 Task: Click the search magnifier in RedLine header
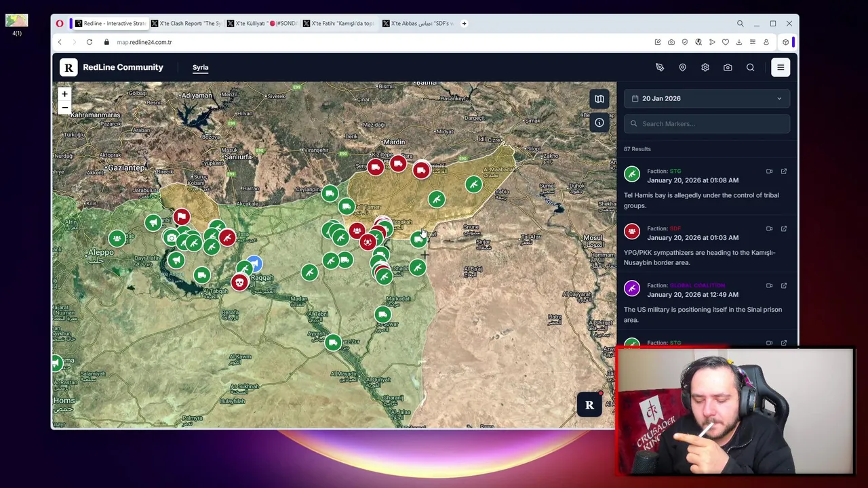click(750, 67)
